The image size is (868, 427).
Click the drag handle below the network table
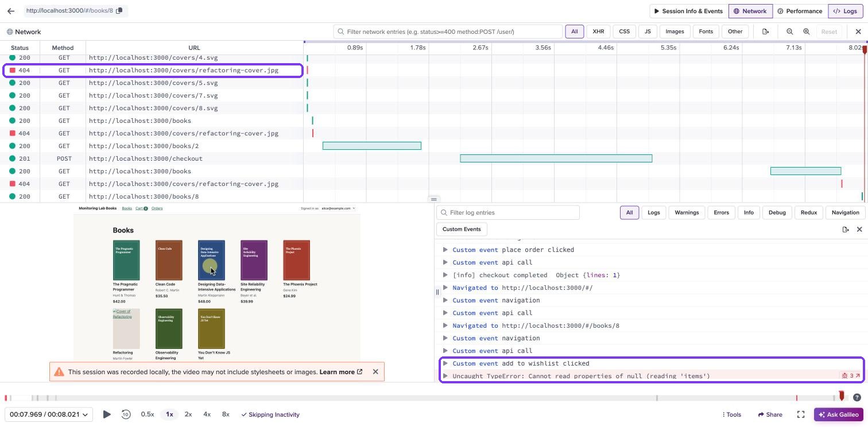433,199
